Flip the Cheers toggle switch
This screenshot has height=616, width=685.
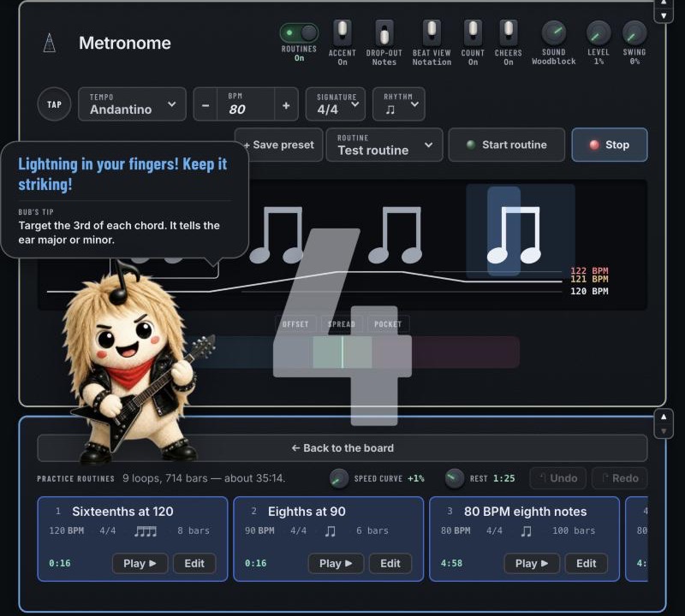click(x=508, y=33)
